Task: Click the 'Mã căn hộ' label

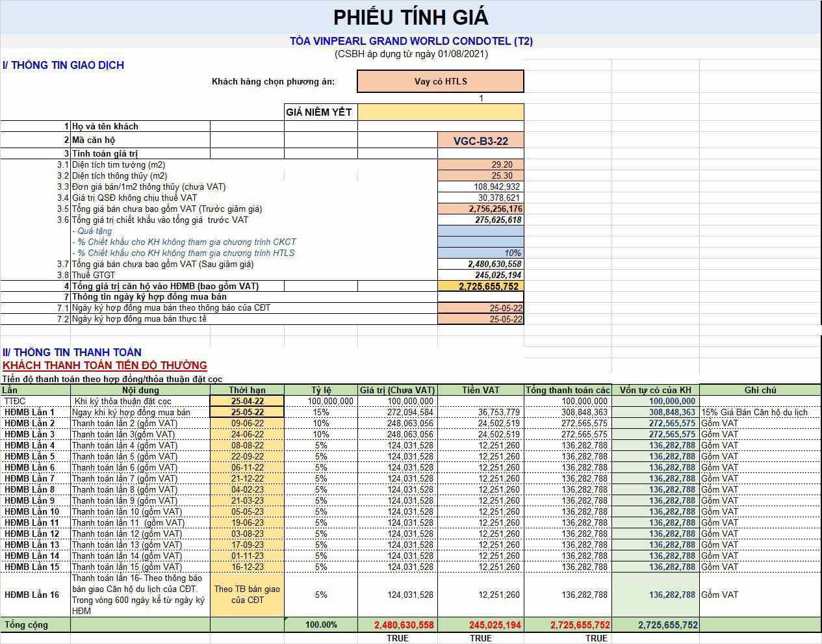Action: click(94, 140)
